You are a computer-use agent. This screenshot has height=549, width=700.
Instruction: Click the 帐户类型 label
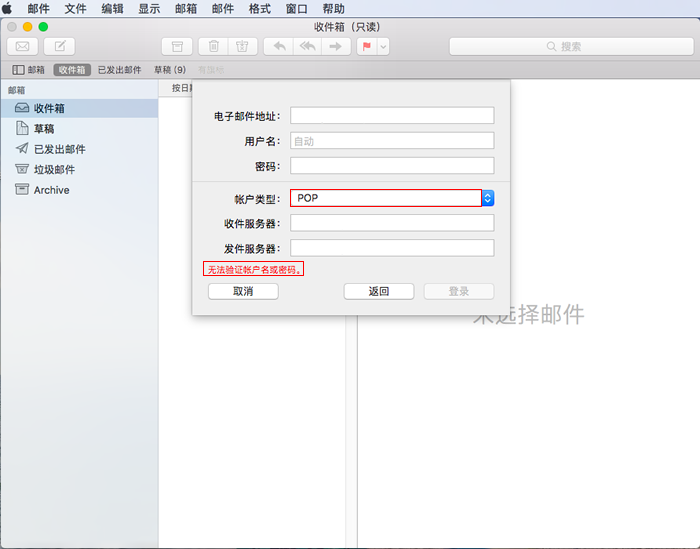click(257, 199)
